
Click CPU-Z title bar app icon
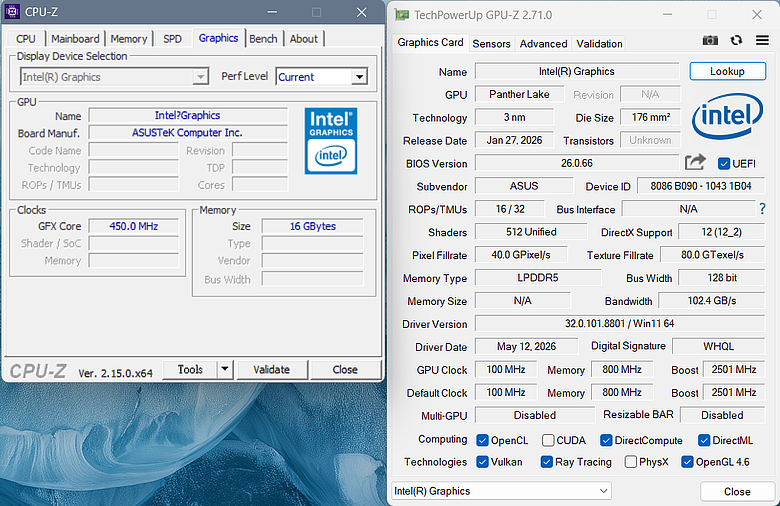(x=11, y=11)
